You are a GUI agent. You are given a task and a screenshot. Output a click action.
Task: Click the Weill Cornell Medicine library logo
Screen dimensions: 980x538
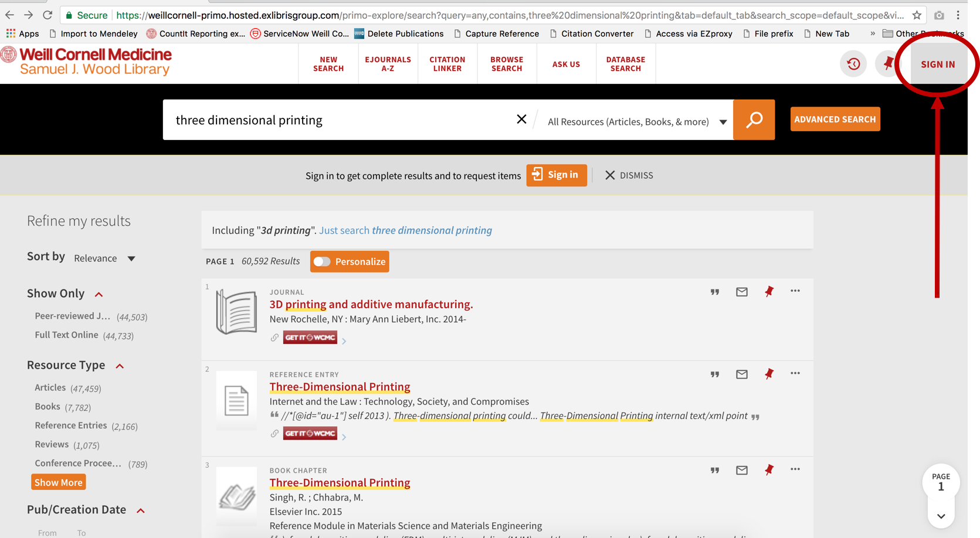[x=87, y=62]
